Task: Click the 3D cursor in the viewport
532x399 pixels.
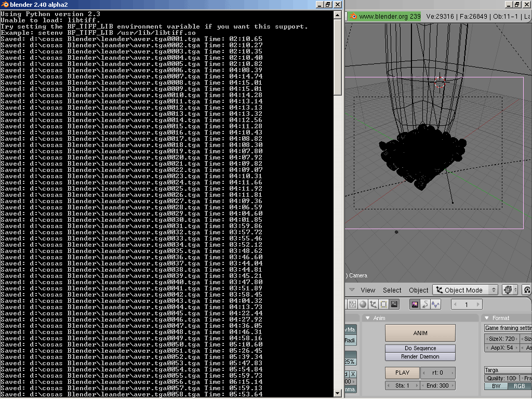Action: [440, 82]
